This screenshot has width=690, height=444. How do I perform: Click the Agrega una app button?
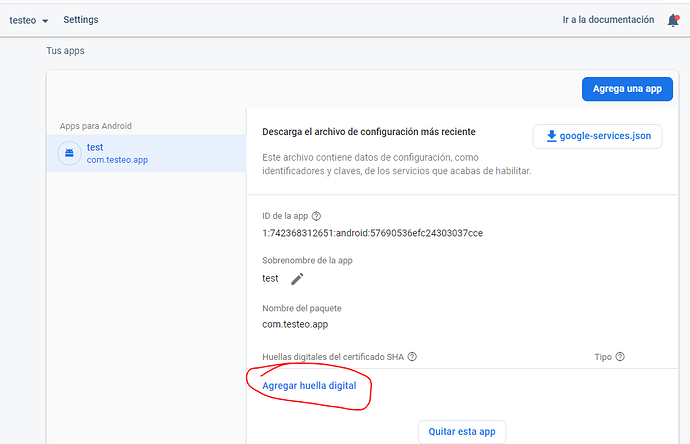626,88
